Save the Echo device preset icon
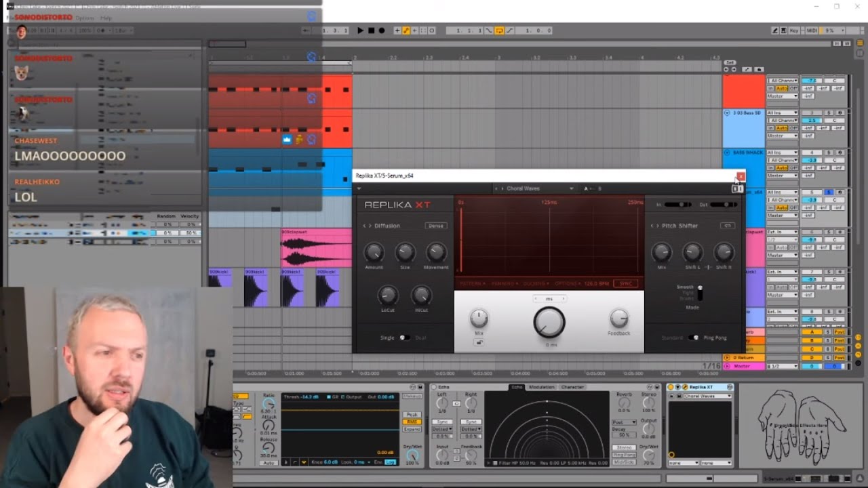The image size is (868, 488). tap(657, 387)
